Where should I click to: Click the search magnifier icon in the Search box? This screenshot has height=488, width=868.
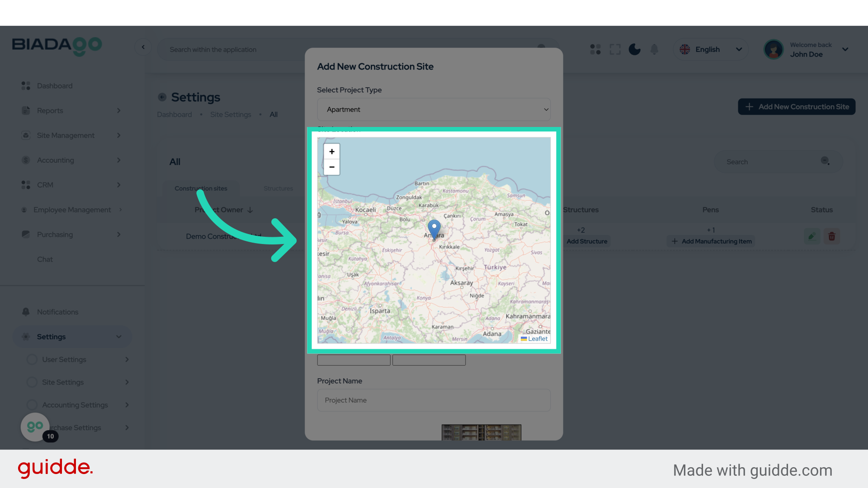(825, 161)
